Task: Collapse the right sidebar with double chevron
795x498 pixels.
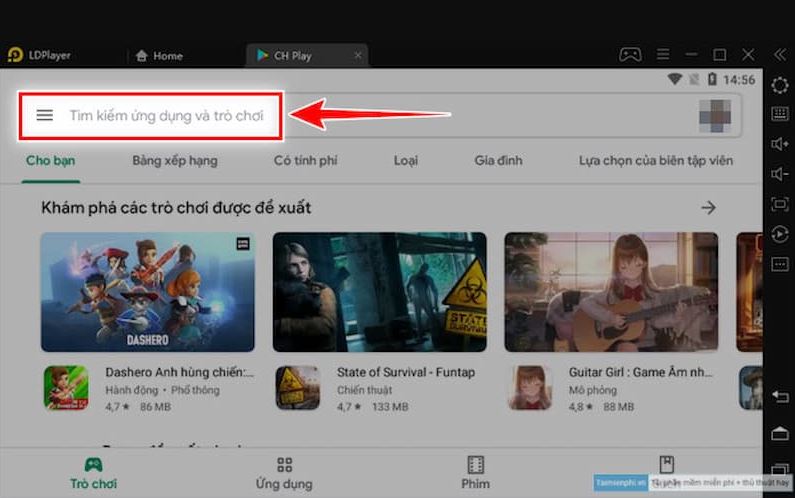Action: pyautogui.click(x=780, y=54)
